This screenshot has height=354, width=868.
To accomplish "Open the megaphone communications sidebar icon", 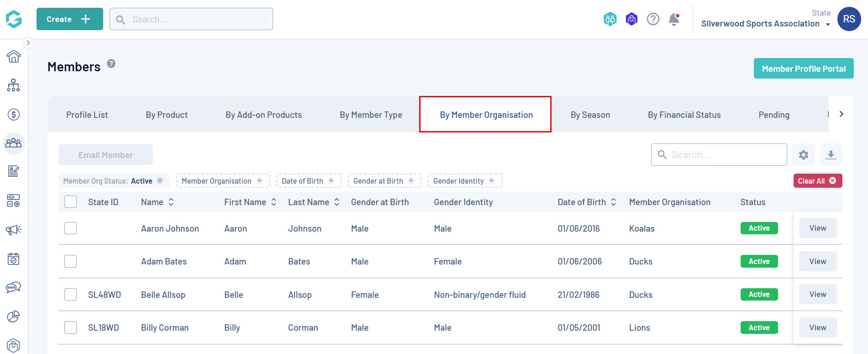I will tap(14, 230).
